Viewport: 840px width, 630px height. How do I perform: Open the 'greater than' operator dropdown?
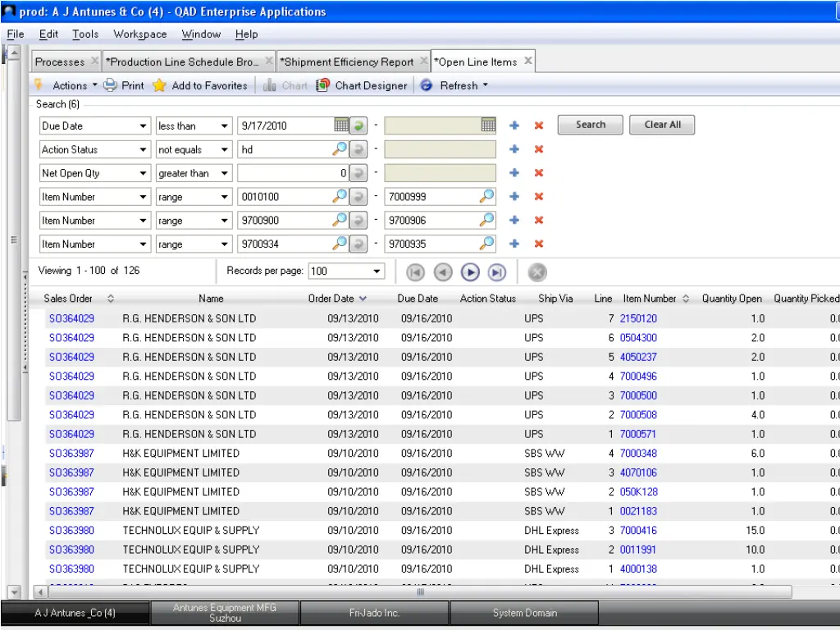click(x=225, y=173)
